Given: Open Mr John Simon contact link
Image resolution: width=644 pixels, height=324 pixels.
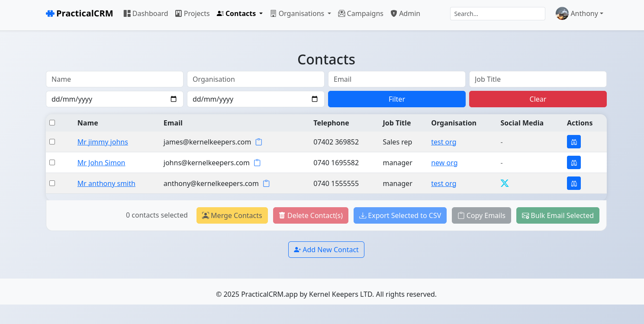Looking at the screenshot, I should point(101,163).
